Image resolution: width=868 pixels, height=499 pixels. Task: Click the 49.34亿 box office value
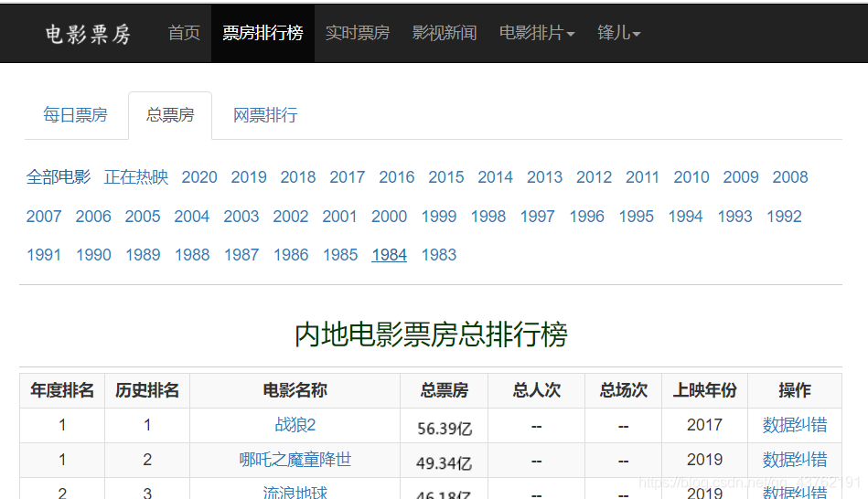pos(444,462)
